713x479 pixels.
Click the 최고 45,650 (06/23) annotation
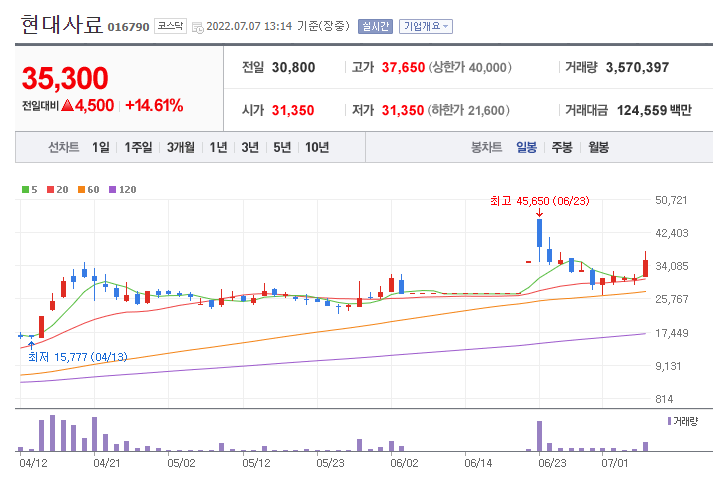pos(540,201)
